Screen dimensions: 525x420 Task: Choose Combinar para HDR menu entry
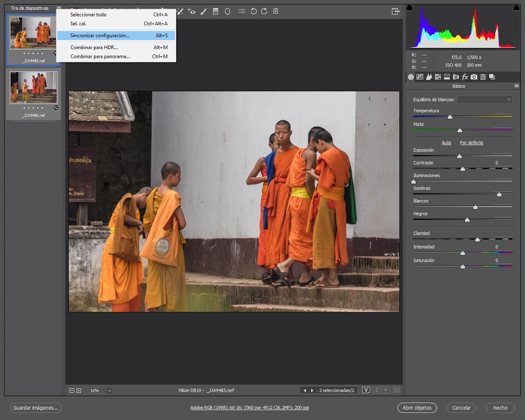click(116, 47)
